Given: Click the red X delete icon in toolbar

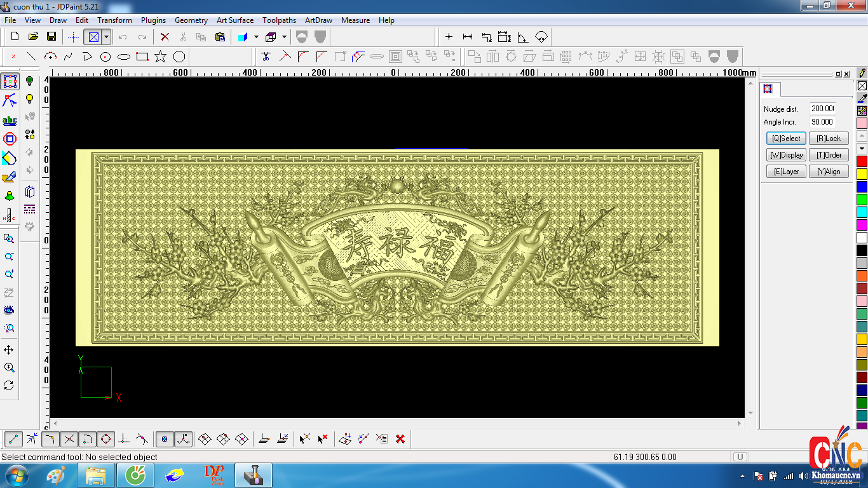Looking at the screenshot, I should pos(165,37).
